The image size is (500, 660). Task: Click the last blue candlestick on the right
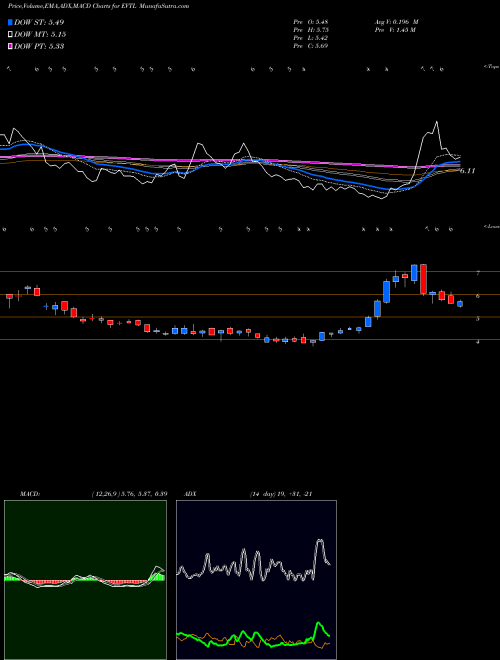460,304
